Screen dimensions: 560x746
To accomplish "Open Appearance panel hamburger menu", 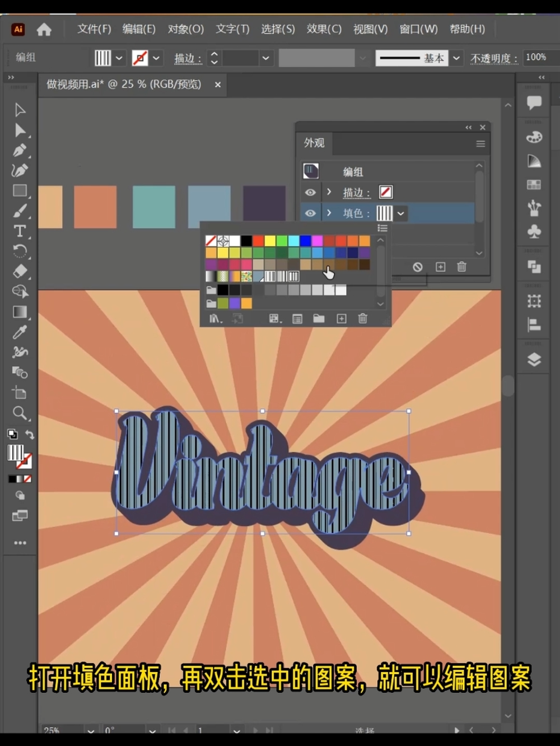I will click(x=480, y=144).
